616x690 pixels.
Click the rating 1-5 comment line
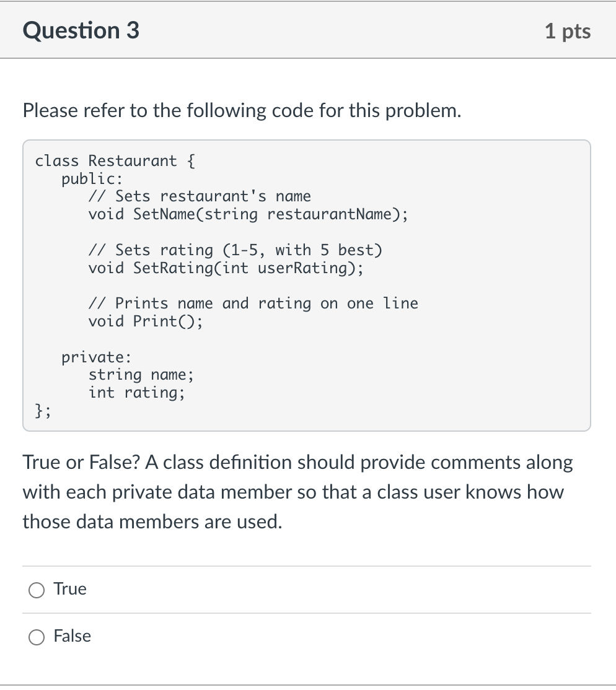(x=236, y=250)
